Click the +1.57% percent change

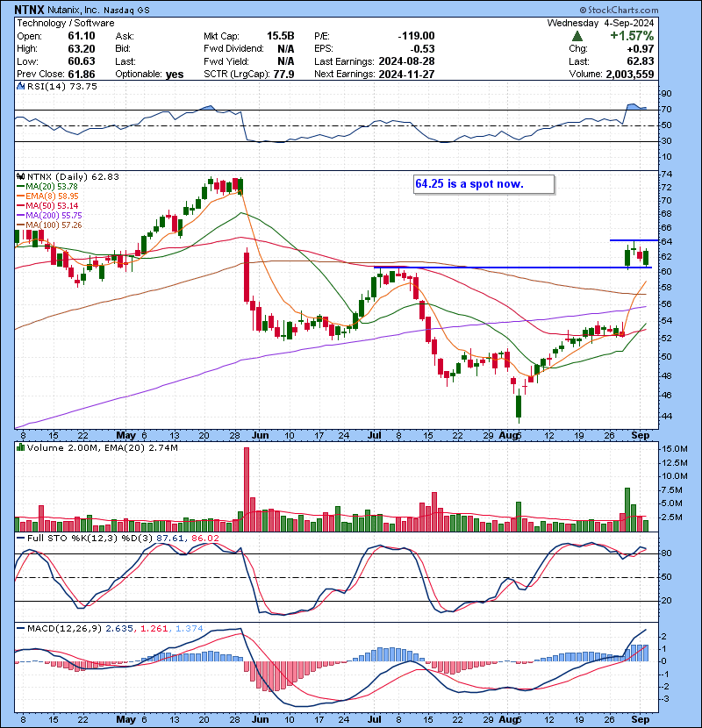(632, 36)
